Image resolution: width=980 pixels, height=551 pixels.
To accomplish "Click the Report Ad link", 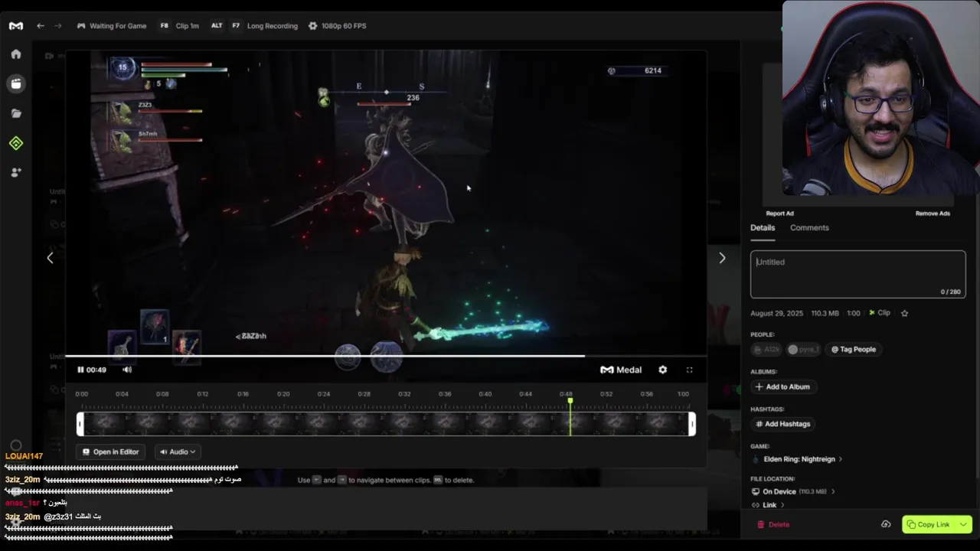I will tap(779, 214).
